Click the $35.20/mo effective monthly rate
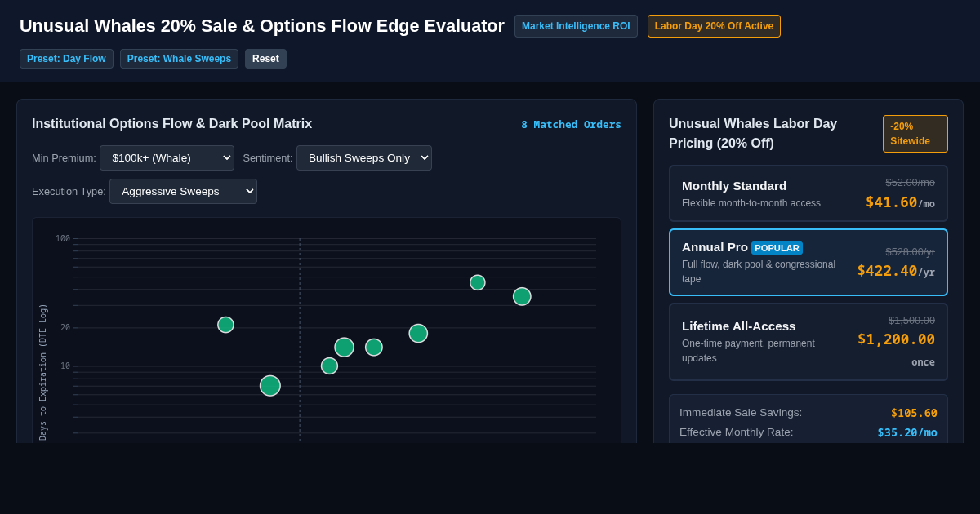Viewport: 980px width, 514px height. point(907,432)
